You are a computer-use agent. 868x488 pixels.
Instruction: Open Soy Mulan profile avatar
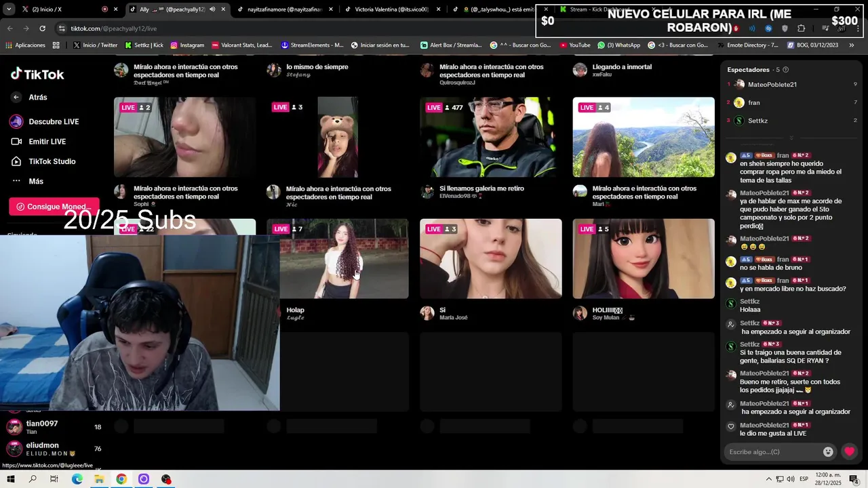click(580, 312)
